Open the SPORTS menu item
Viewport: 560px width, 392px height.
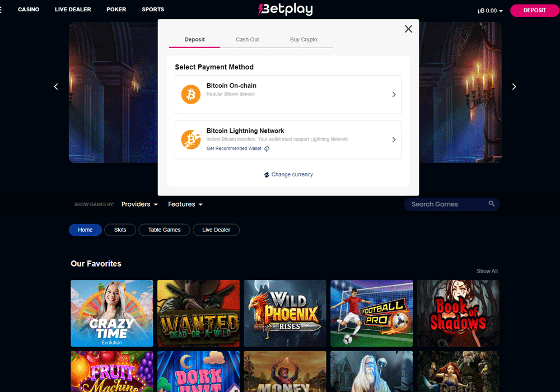click(x=153, y=10)
